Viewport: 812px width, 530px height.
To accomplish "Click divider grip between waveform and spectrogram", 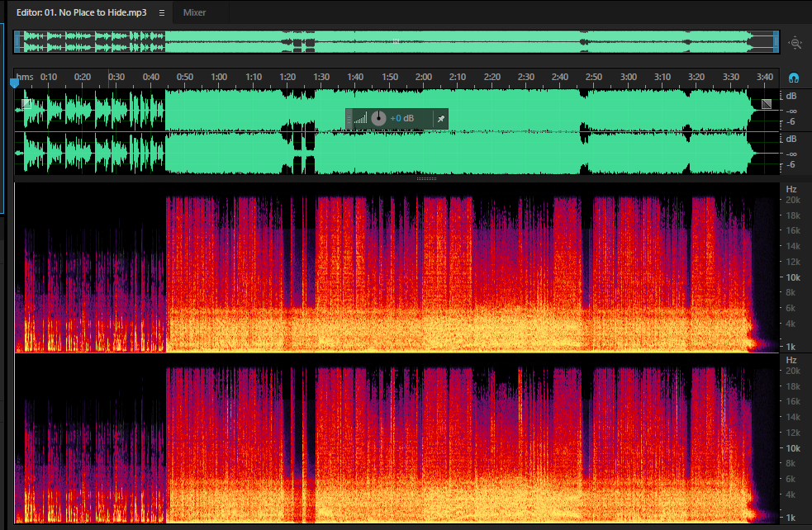I will tap(426, 178).
